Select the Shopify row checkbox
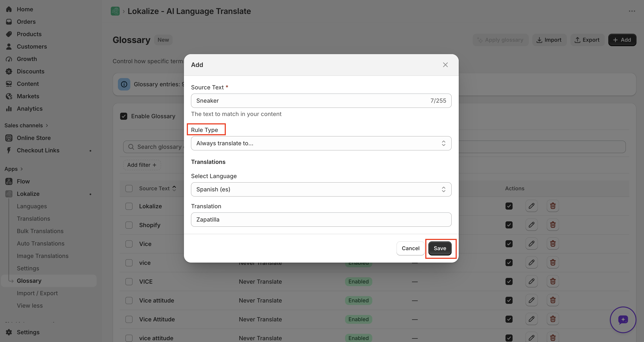This screenshot has width=644, height=342. pyautogui.click(x=129, y=225)
